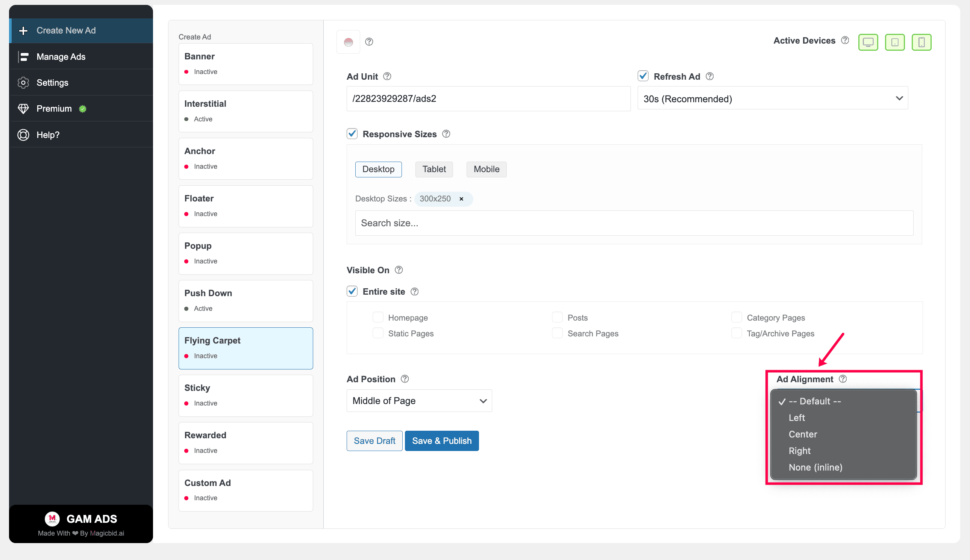Click the Ad Unit input field

pos(488,99)
